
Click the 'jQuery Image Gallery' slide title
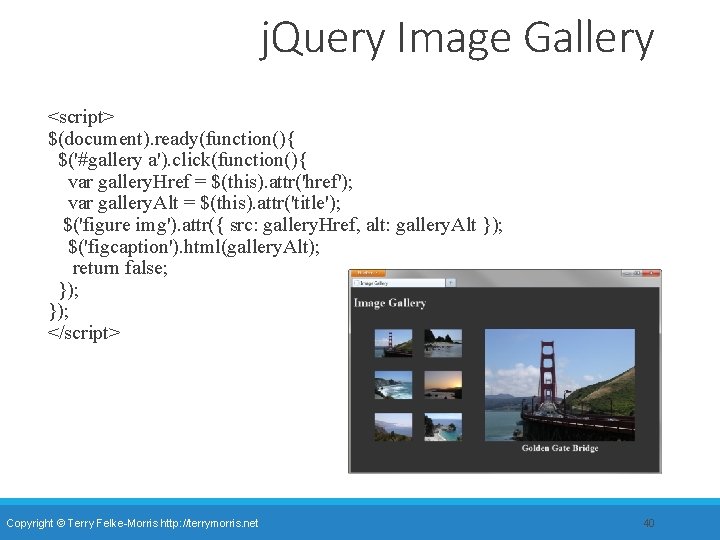click(457, 39)
